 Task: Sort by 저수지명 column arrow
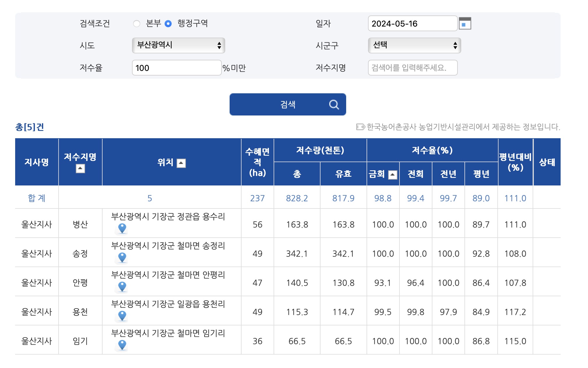pos(80,169)
